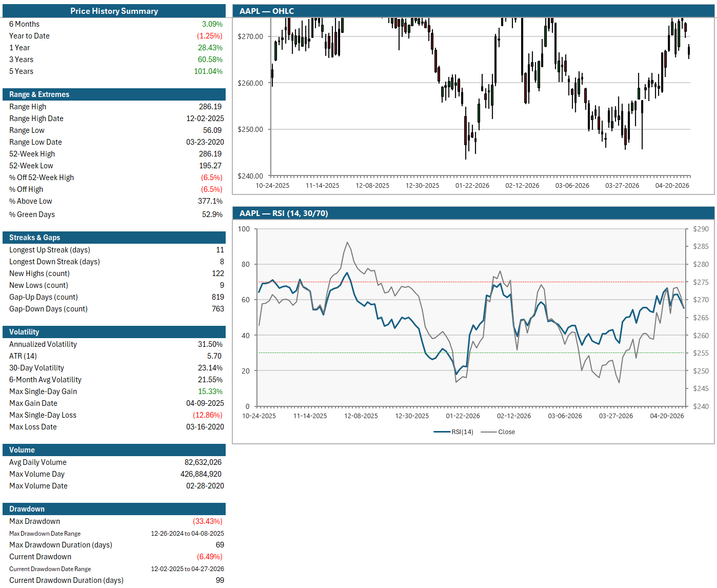Click the % Off 52-Week High label
The height and width of the screenshot is (588, 717).
click(x=42, y=178)
